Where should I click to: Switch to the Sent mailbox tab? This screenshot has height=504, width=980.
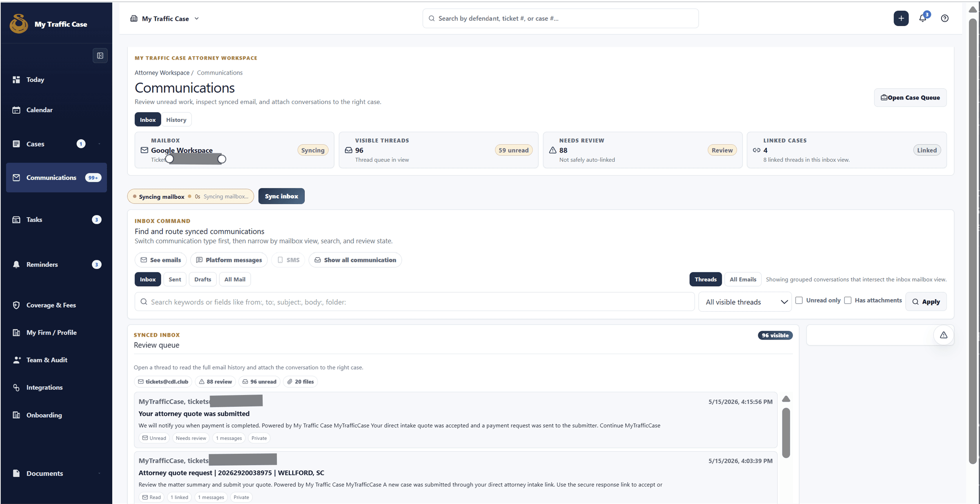pyautogui.click(x=175, y=279)
